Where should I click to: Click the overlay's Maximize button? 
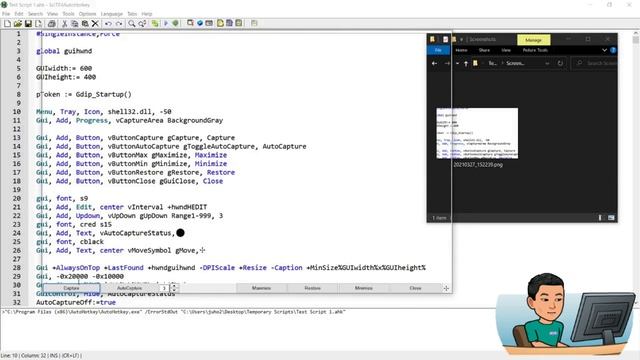click(x=261, y=288)
